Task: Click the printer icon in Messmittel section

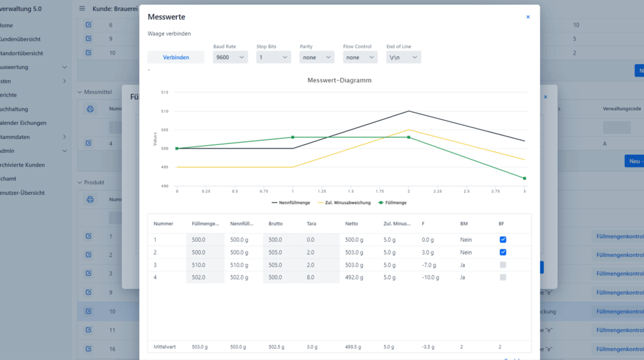Action: point(90,109)
